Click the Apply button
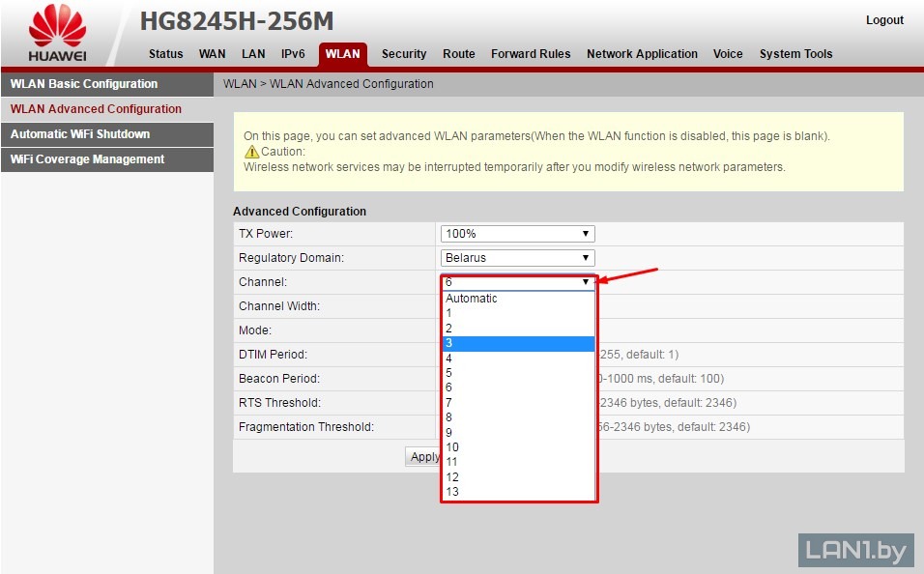Viewport: 924px width, 574px height. point(424,457)
